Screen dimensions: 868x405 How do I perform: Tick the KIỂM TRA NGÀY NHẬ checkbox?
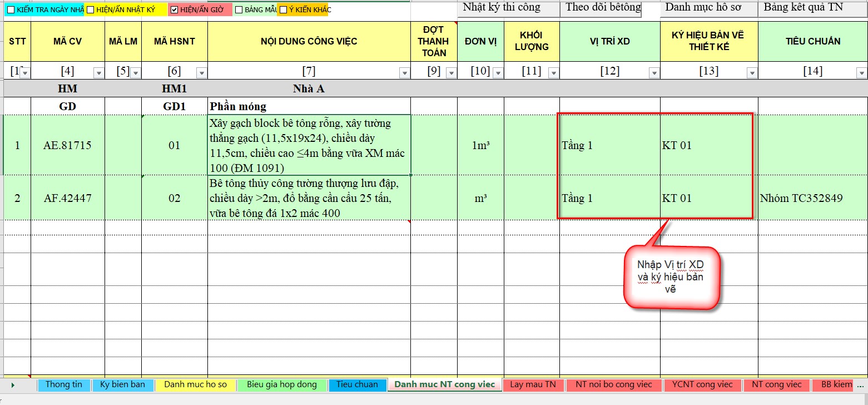coord(11,9)
